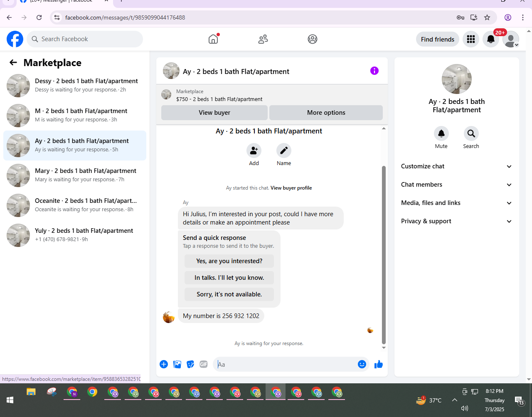
Task: Expand Privacy & support section
Action: (x=457, y=221)
